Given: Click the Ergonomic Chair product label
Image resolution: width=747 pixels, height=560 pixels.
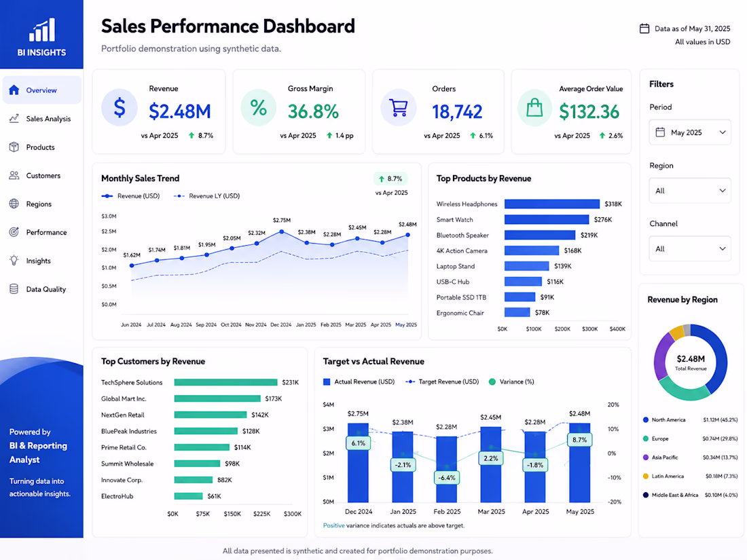Looking at the screenshot, I should coord(460,313).
